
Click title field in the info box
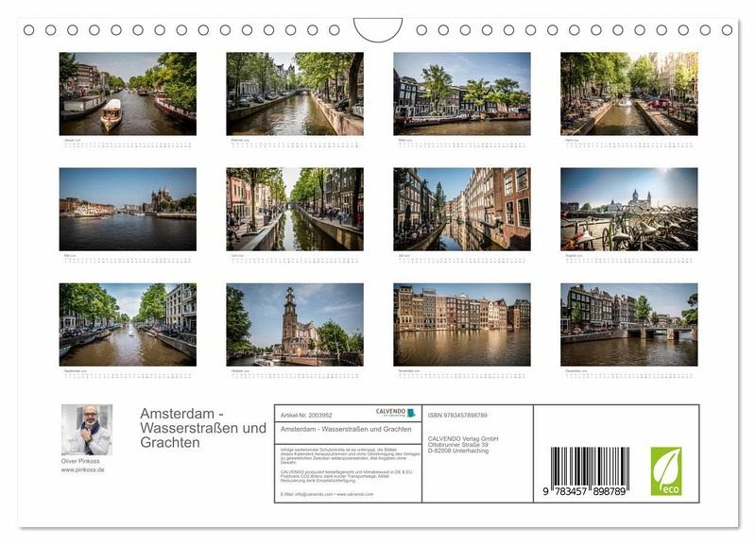[346, 429]
